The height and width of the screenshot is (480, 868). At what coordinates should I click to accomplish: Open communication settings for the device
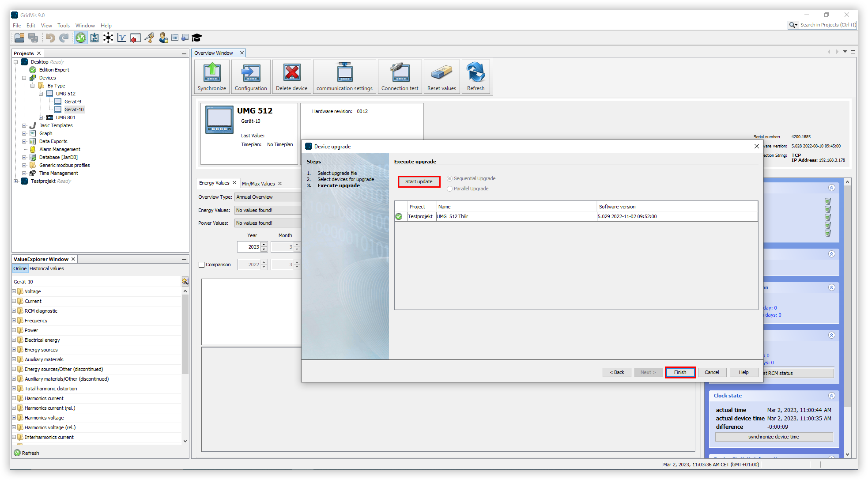pyautogui.click(x=344, y=76)
